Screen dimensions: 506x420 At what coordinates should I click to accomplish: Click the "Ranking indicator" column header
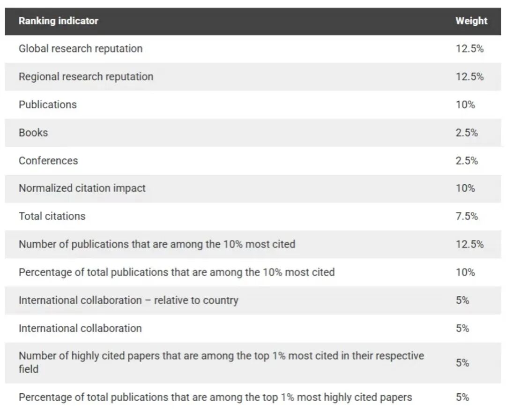[x=59, y=21]
